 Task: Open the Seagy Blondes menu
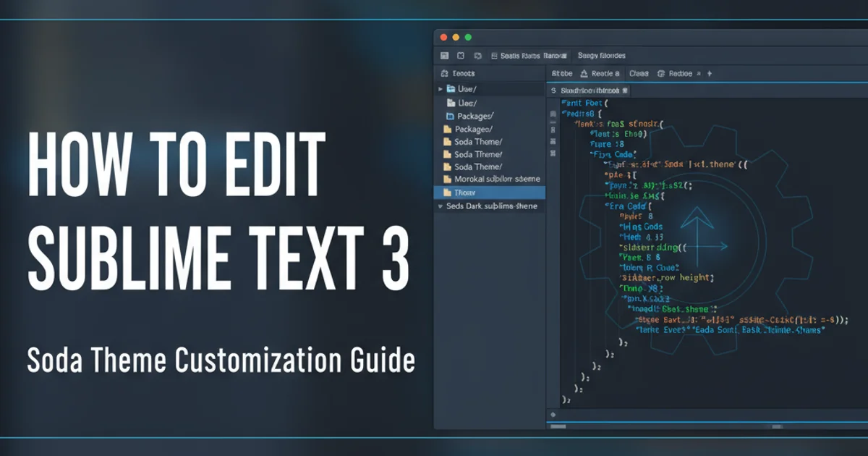[602, 56]
